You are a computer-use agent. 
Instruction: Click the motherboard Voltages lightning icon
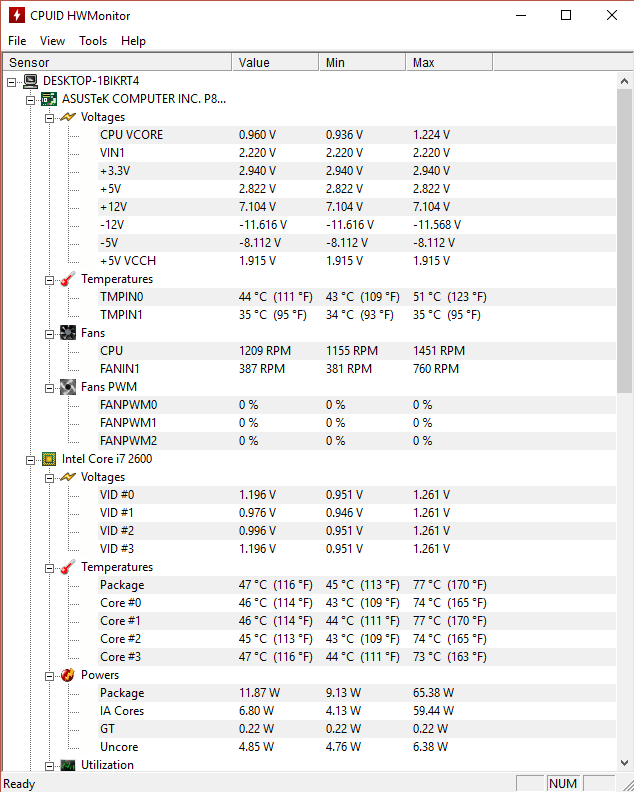tap(68, 117)
